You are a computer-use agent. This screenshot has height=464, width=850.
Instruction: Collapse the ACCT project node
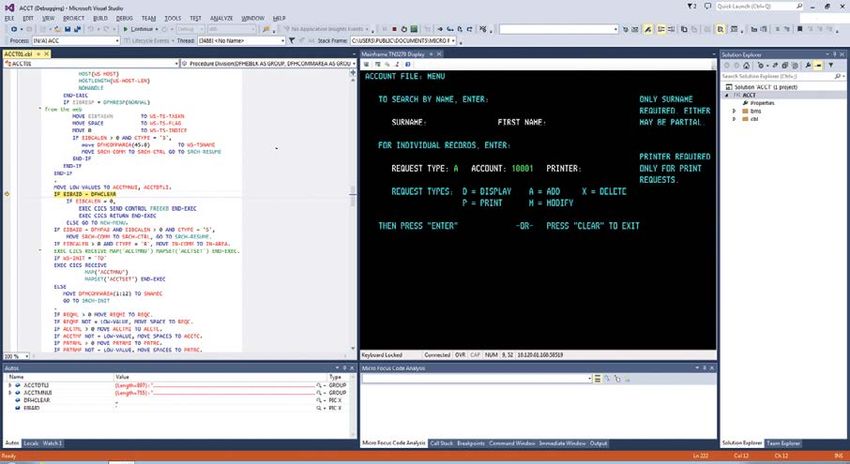pos(726,95)
